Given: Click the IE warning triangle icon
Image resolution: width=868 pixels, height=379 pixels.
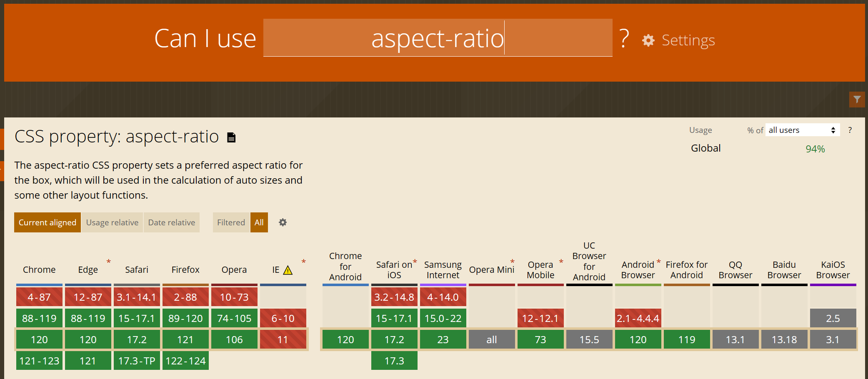Looking at the screenshot, I should pos(288,270).
